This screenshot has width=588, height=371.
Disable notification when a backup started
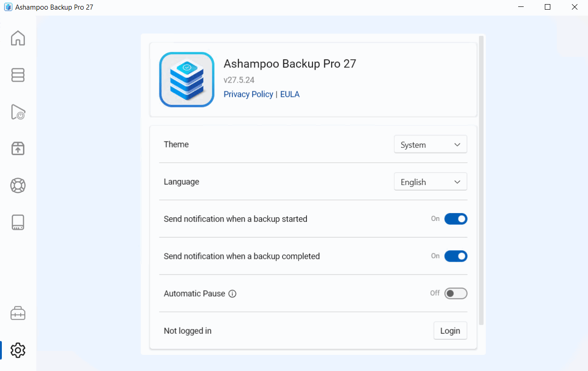[x=456, y=219]
